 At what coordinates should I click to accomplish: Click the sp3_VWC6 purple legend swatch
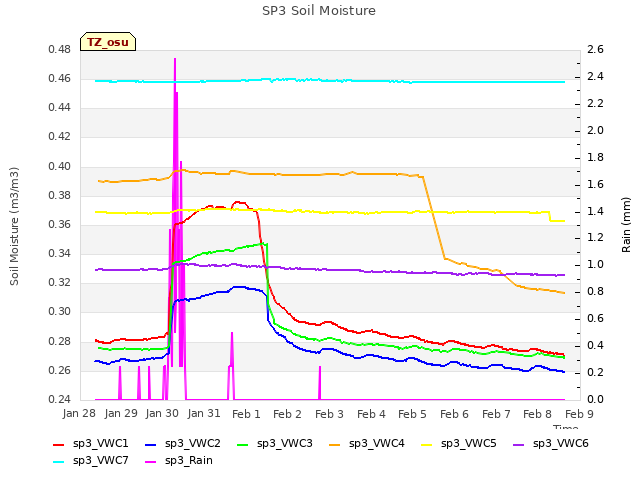point(518,444)
